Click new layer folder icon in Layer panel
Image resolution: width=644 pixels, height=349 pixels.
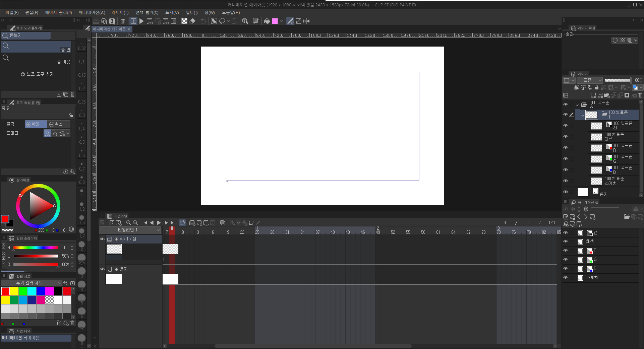click(607, 95)
